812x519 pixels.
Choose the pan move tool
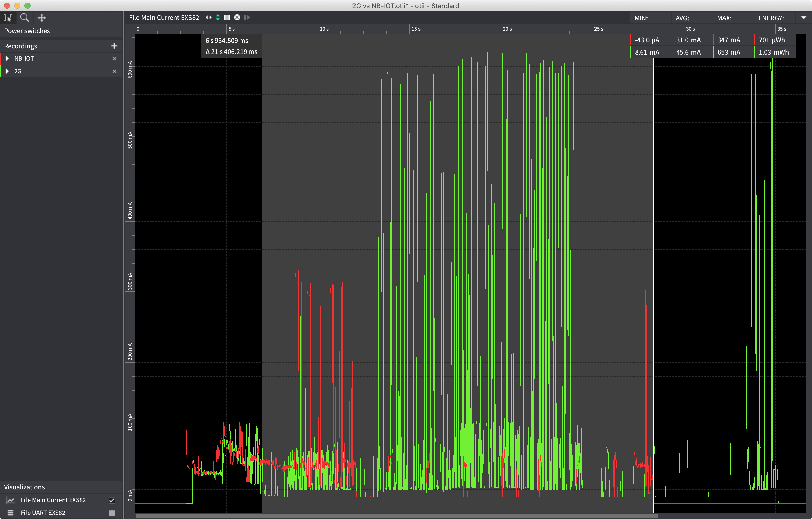[x=42, y=18]
